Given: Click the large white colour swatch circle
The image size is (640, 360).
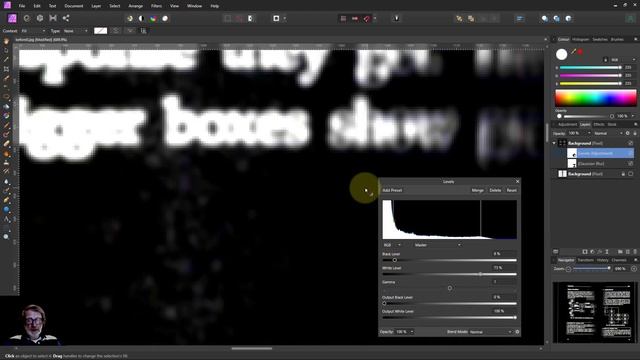Looking at the screenshot, I should click(x=562, y=54).
